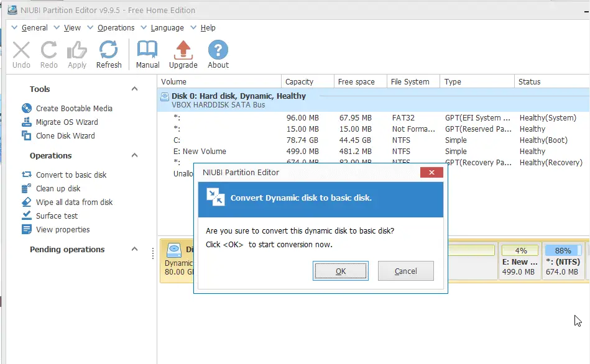Sort by the Status column header
Image resolution: width=590 pixels, height=364 pixels.
tap(552, 81)
